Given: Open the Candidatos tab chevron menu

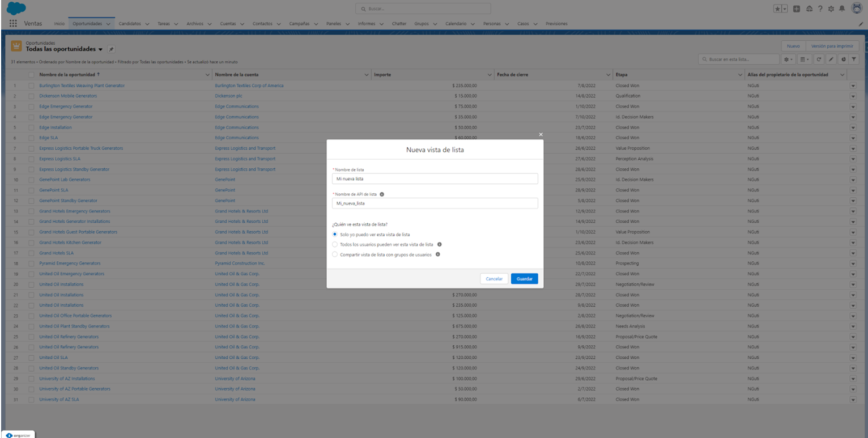Looking at the screenshot, I should pos(147,24).
